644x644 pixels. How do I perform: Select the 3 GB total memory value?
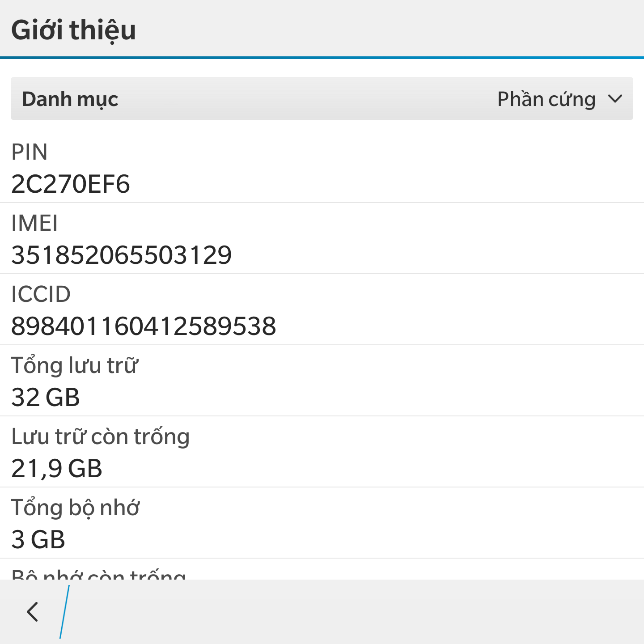[38, 540]
